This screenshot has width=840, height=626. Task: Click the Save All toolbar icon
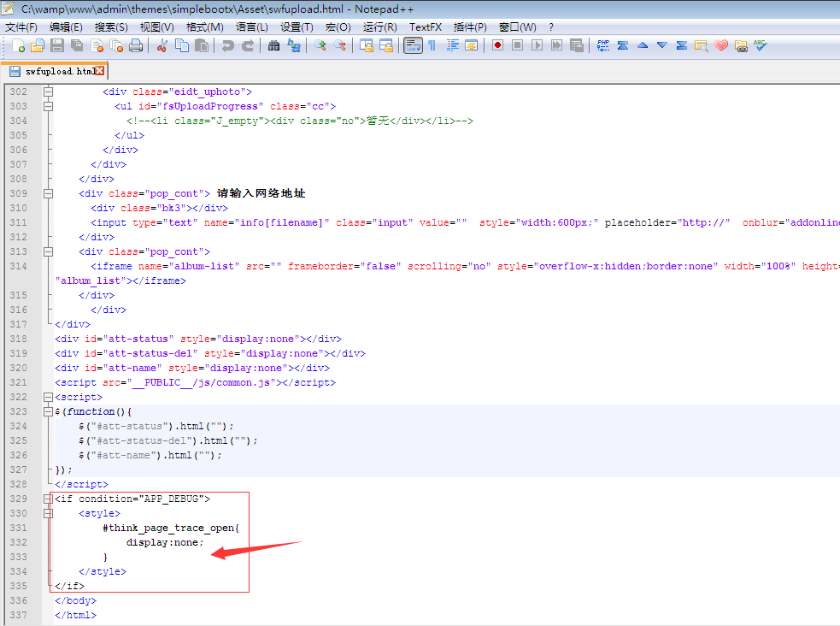pyautogui.click(x=77, y=45)
